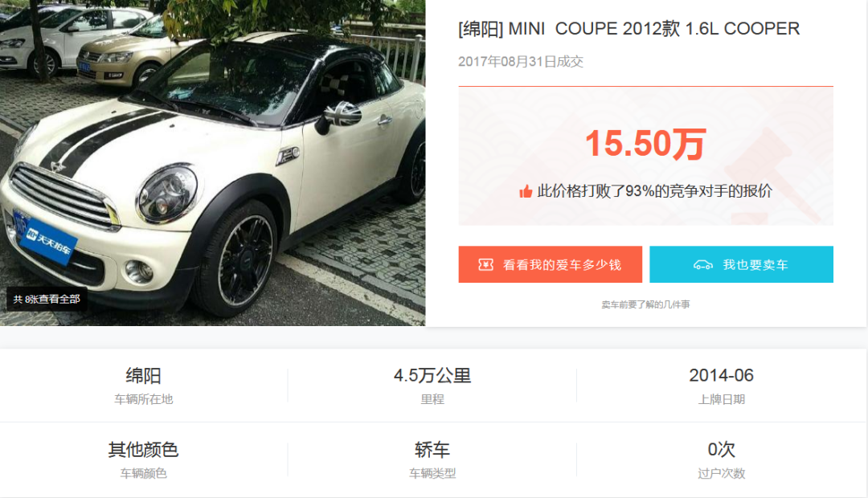
Task: Click 此价格打败了93%的竞争对手的报价 text
Action: [x=654, y=191]
